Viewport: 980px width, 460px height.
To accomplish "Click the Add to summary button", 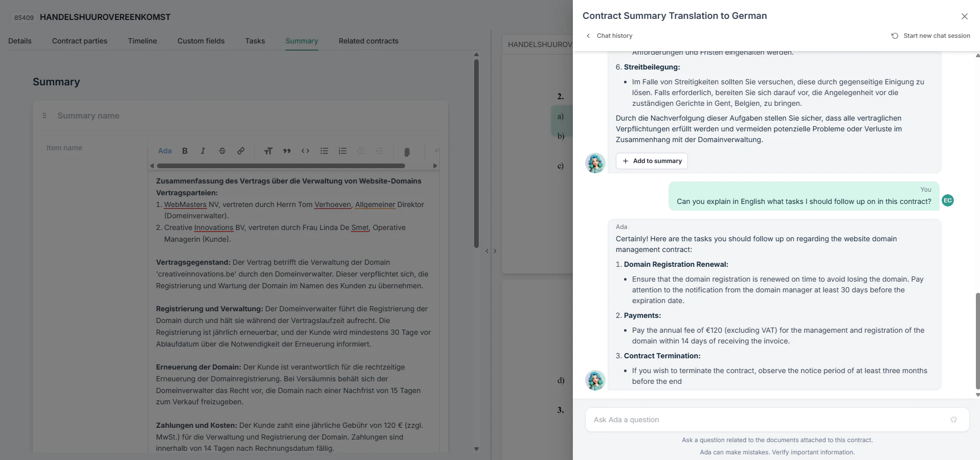I will (652, 161).
